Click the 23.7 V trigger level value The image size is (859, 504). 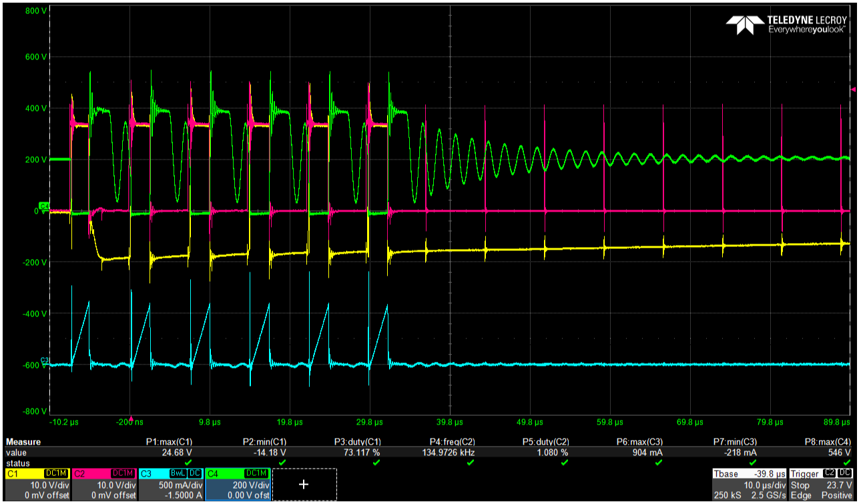tap(840, 485)
